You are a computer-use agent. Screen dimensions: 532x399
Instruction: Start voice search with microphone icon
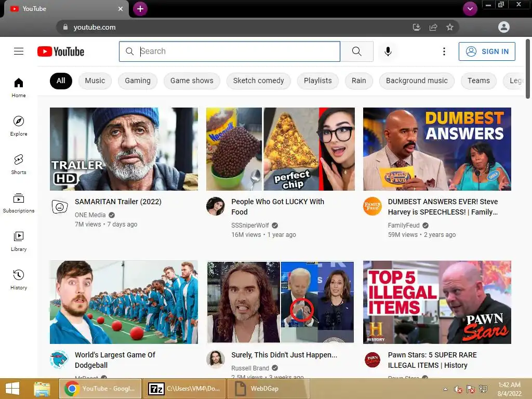pos(388,51)
